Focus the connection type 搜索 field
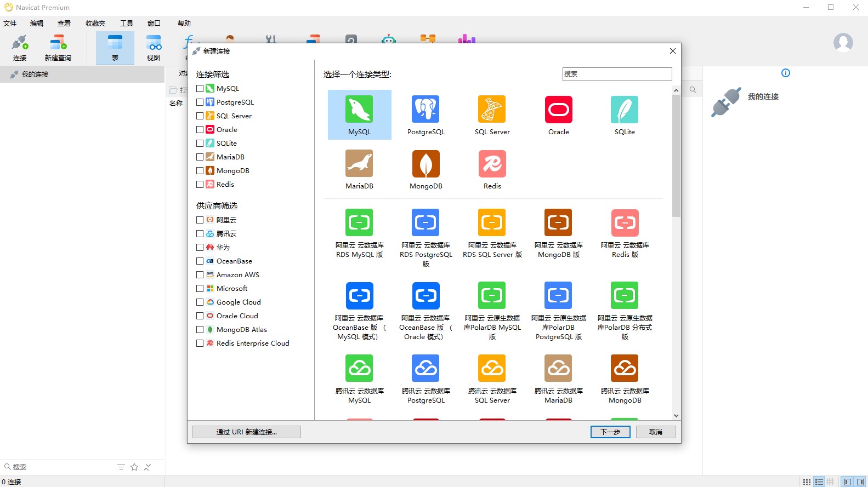Screen dimensions: 868x487 point(617,74)
